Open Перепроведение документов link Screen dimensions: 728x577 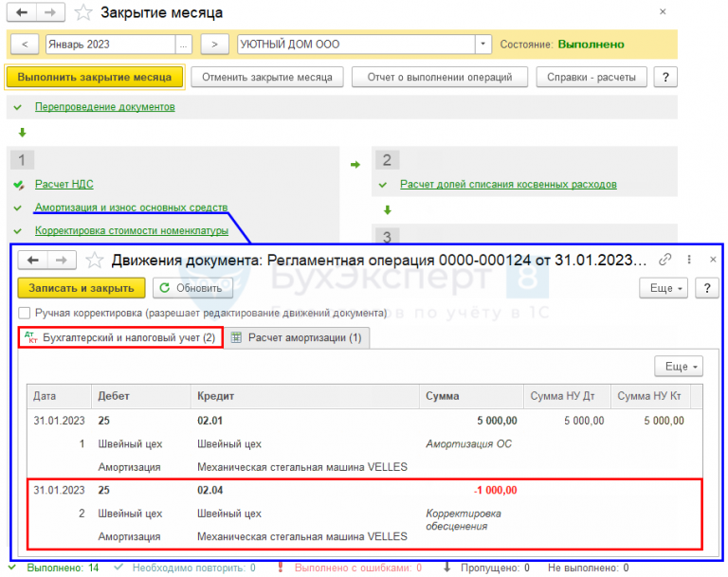tap(105, 107)
